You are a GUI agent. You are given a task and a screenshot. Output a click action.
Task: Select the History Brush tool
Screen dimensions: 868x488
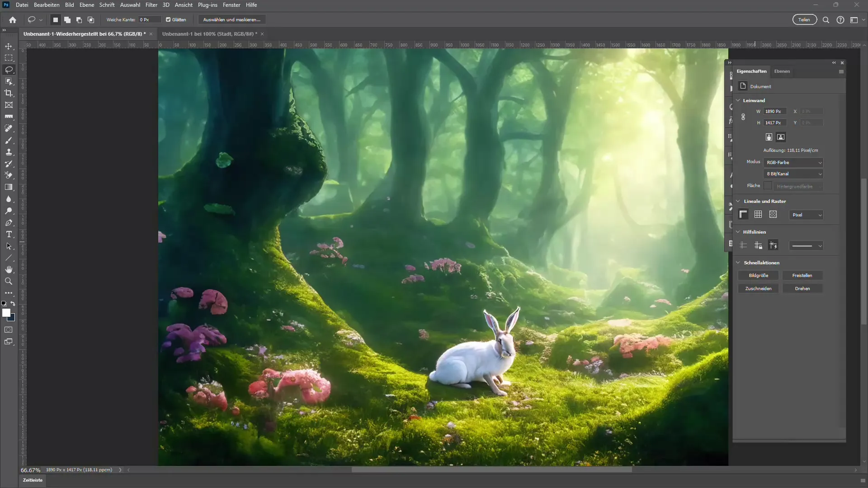[9, 164]
